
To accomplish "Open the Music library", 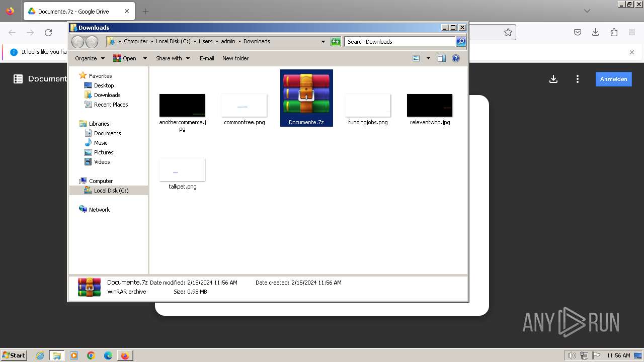I will [x=101, y=143].
